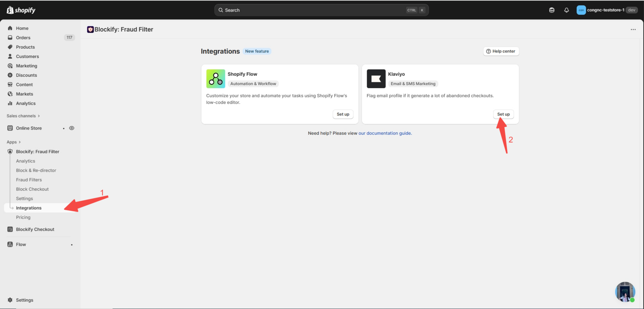Open the Orders inbox icon
This screenshot has height=309, width=644.
(x=10, y=37)
